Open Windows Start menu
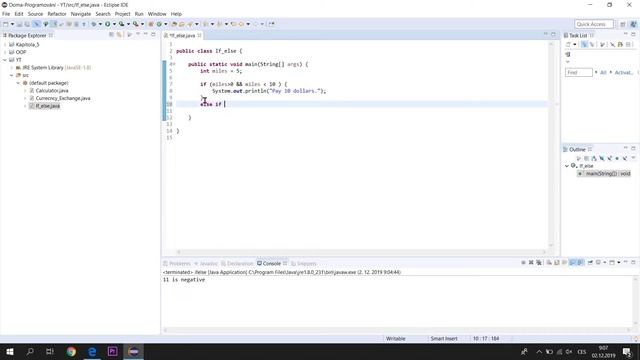640x360 pixels. 10,351
